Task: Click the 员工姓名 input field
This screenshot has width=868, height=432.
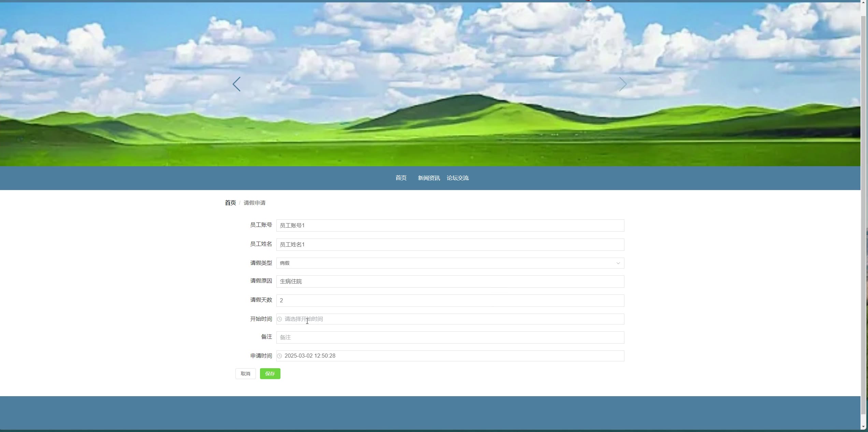Action: pyautogui.click(x=450, y=245)
